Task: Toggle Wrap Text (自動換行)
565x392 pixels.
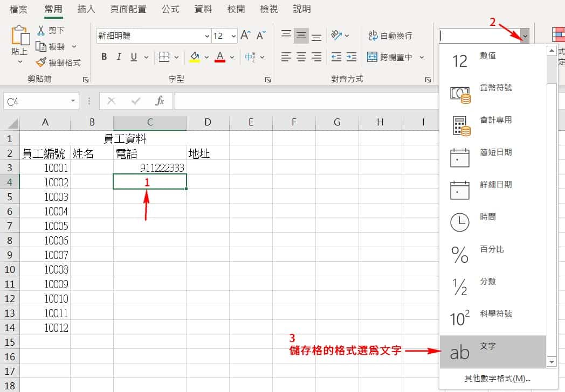Action: point(390,36)
